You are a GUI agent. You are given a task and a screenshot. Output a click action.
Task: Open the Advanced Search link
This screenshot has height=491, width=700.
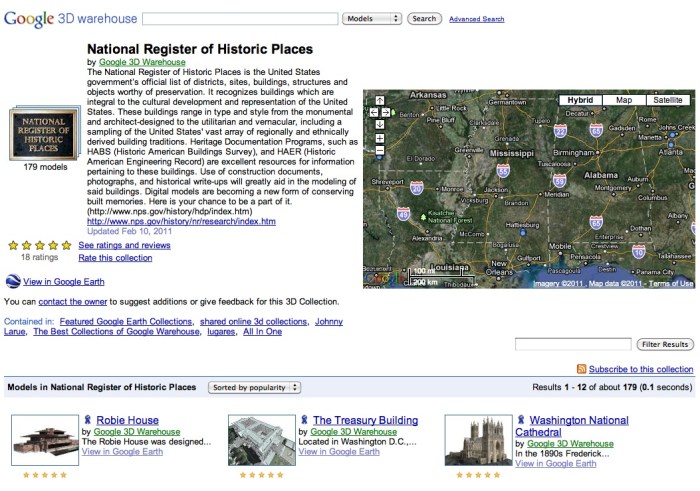476,19
